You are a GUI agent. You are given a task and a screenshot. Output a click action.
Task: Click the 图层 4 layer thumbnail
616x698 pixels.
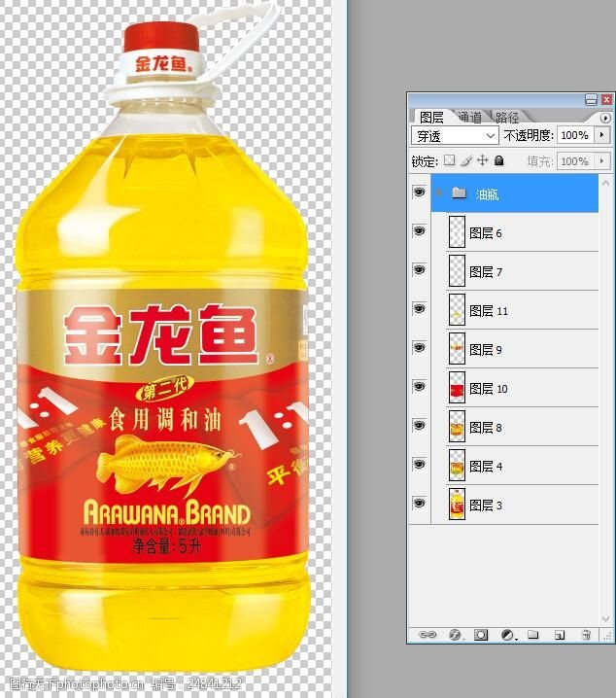pyautogui.click(x=457, y=465)
